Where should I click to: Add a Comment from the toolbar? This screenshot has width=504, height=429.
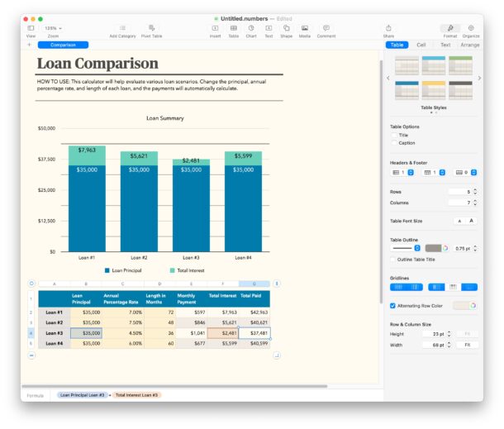(x=326, y=28)
